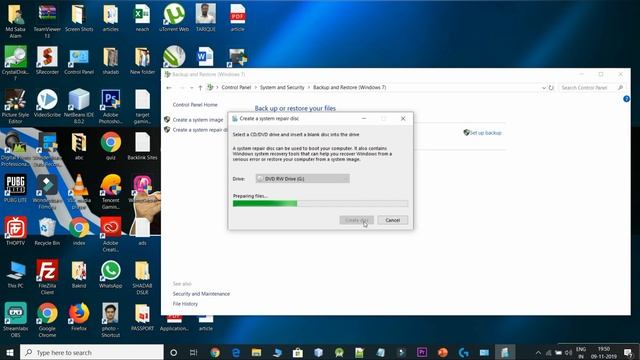640x360 pixels.
Task: Open Control Panel Home link
Action: (195, 104)
